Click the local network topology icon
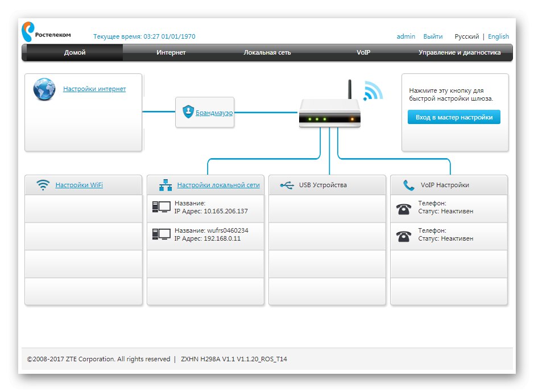This screenshot has width=534, height=392. (165, 185)
